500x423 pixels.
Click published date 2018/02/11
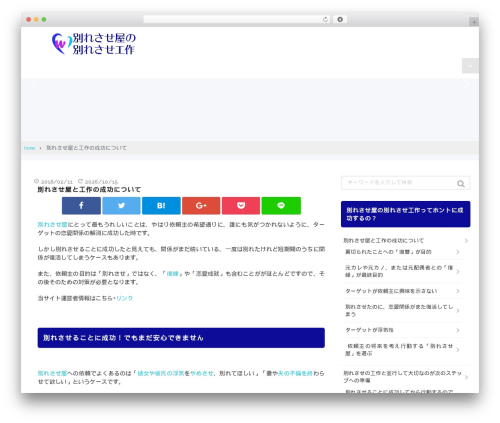pyautogui.click(x=57, y=182)
